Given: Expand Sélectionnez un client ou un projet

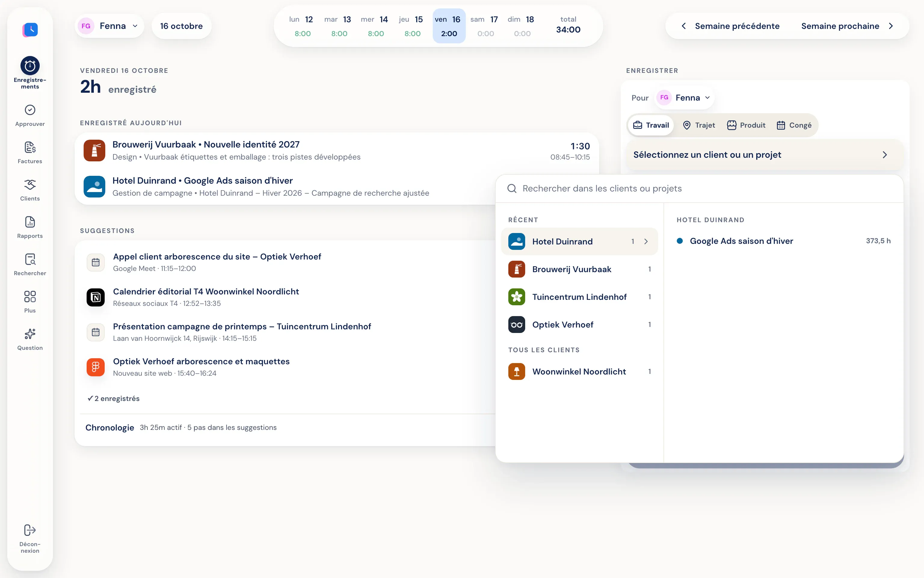Looking at the screenshot, I should [x=765, y=155].
